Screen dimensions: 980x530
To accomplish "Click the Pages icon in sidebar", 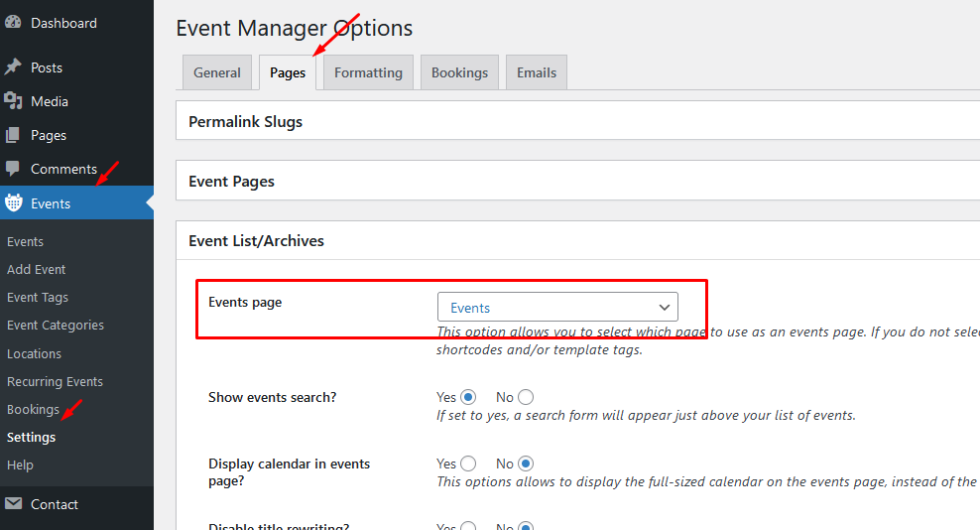I will pyautogui.click(x=13, y=135).
